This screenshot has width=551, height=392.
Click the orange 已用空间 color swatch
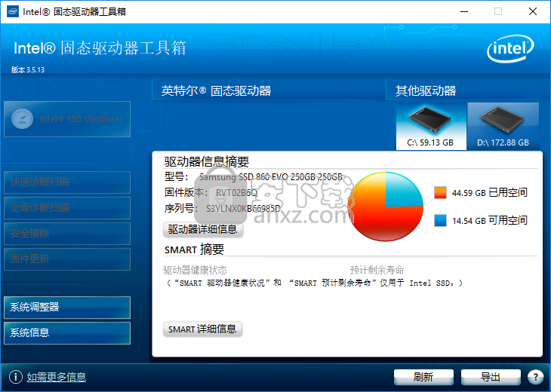point(440,193)
